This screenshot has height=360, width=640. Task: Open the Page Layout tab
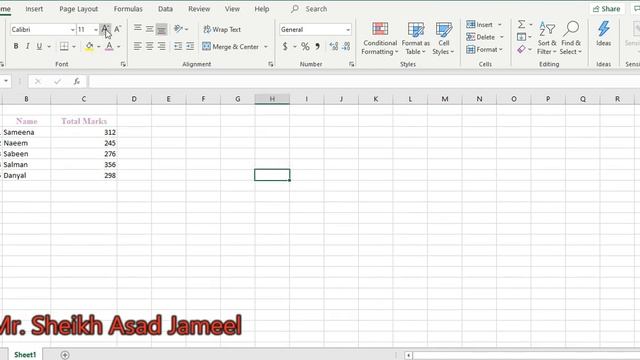click(x=78, y=9)
